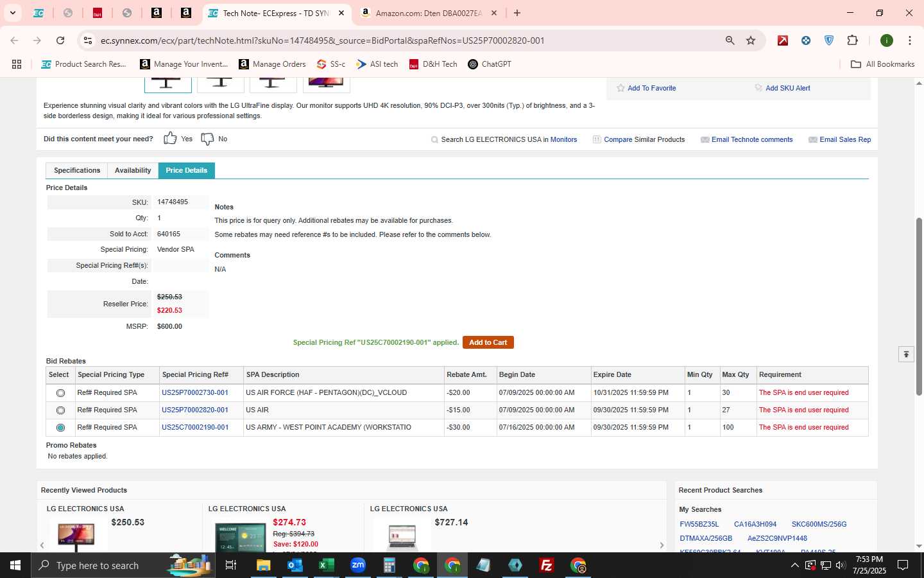The image size is (924, 578).
Task: Expand the Chrome tab search dropdown
Action: point(12,13)
